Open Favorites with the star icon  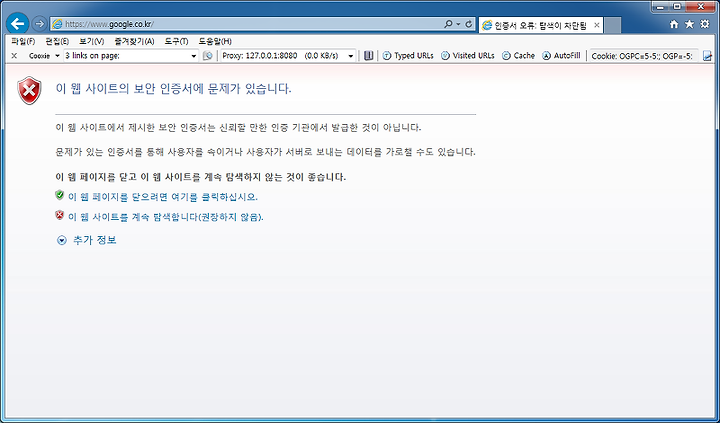pyautogui.click(x=689, y=24)
